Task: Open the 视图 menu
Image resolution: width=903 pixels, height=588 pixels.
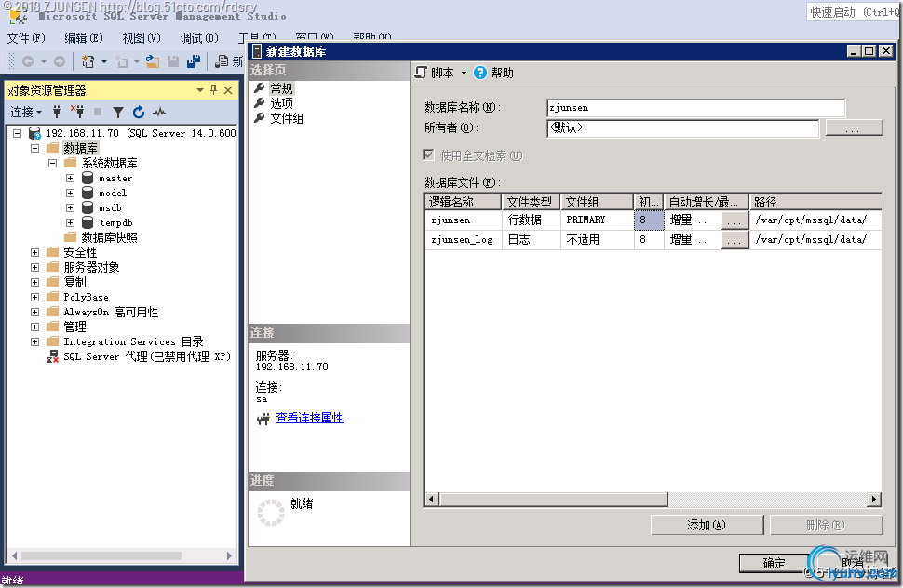Action: point(142,38)
